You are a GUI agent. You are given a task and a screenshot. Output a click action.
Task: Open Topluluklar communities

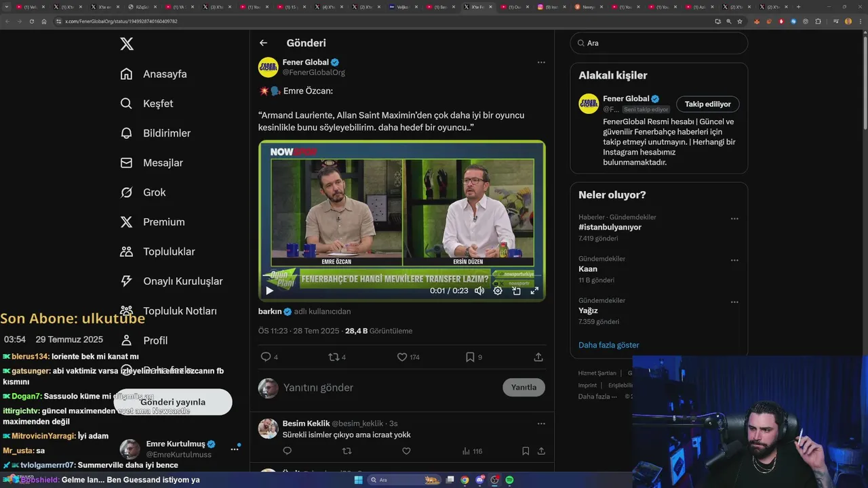pyautogui.click(x=157, y=251)
